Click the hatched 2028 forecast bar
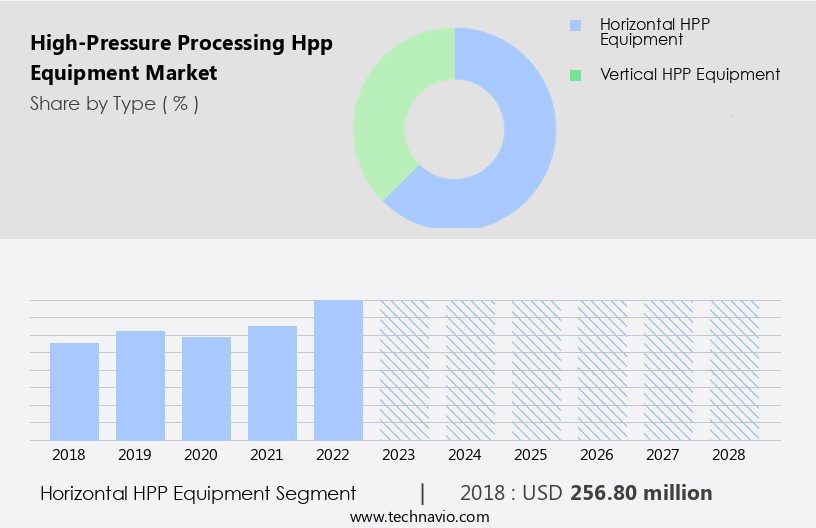816x528 pixels. pyautogui.click(x=734, y=370)
